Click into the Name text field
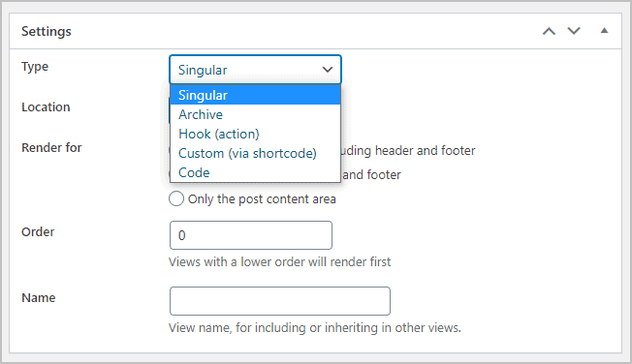This screenshot has width=632, height=364. [280, 301]
